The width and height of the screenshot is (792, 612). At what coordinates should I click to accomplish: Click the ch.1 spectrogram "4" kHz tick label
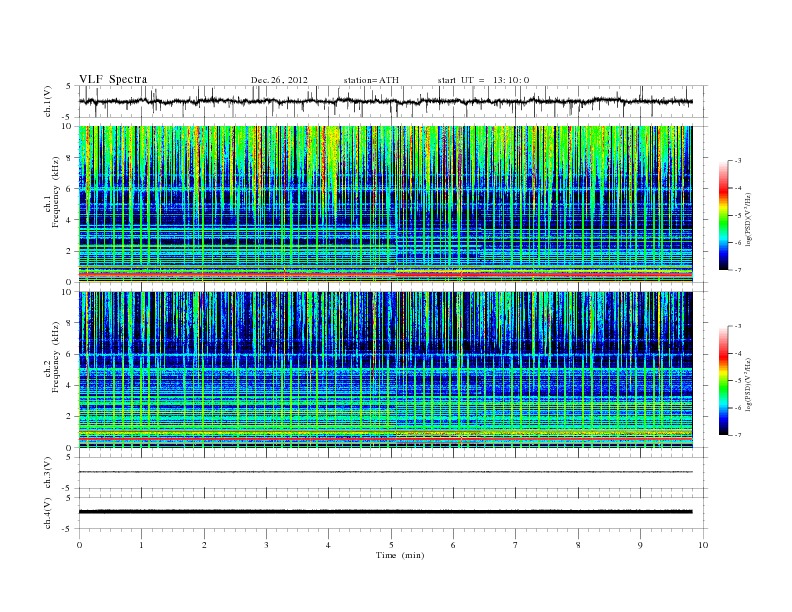[x=69, y=220]
